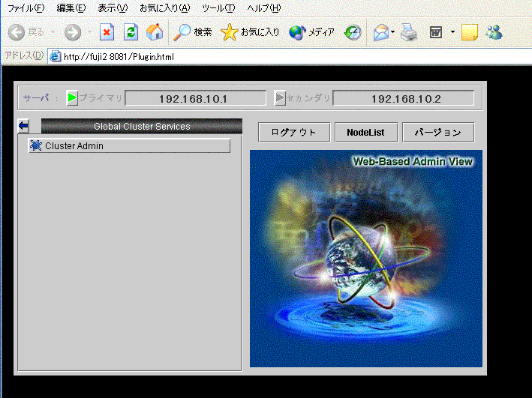Open the 編集(E) menu
Image resolution: width=532 pixels, height=398 pixels.
tap(71, 8)
